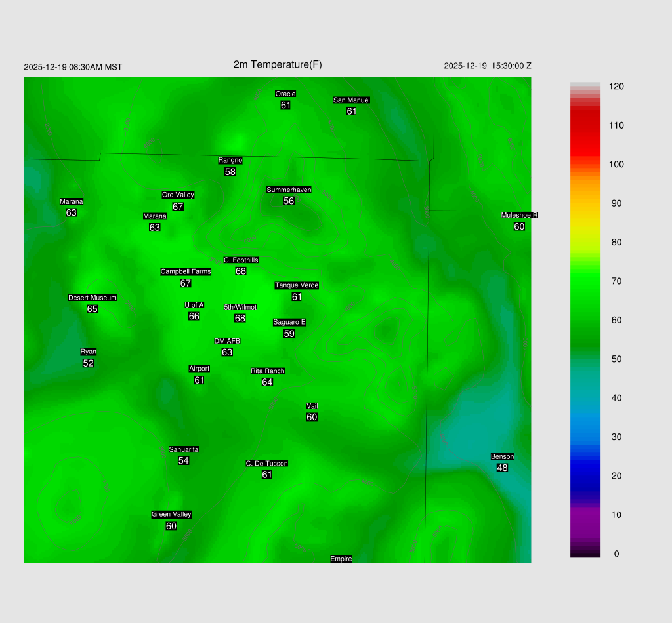The height and width of the screenshot is (623, 672).
Task: Select the Green Valley station label
Action: pos(171,515)
